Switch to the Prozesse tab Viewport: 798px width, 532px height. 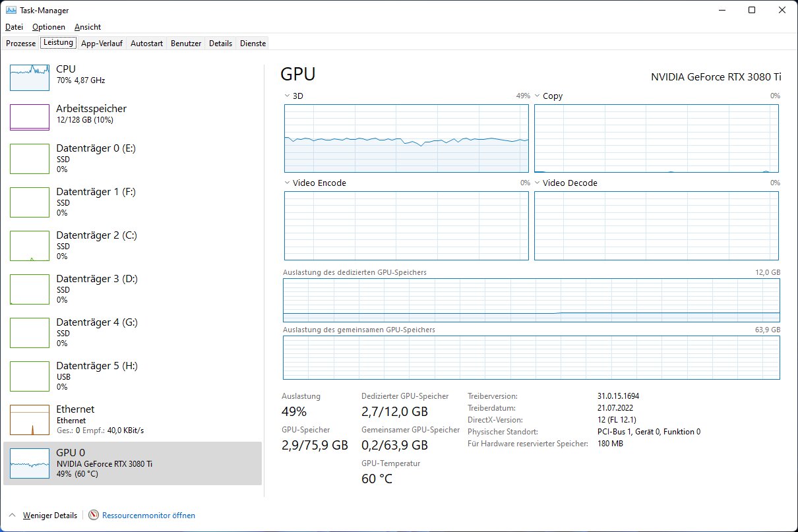tap(20, 44)
